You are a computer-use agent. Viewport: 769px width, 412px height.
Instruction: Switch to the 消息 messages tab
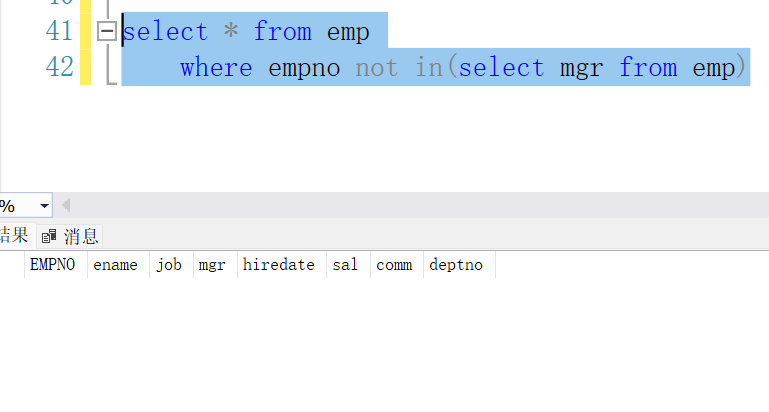tap(70, 236)
